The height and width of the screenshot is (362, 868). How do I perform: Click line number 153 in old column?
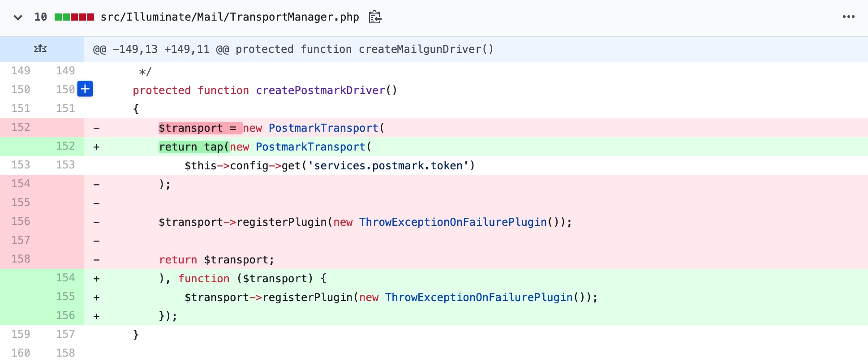pyautogui.click(x=21, y=165)
